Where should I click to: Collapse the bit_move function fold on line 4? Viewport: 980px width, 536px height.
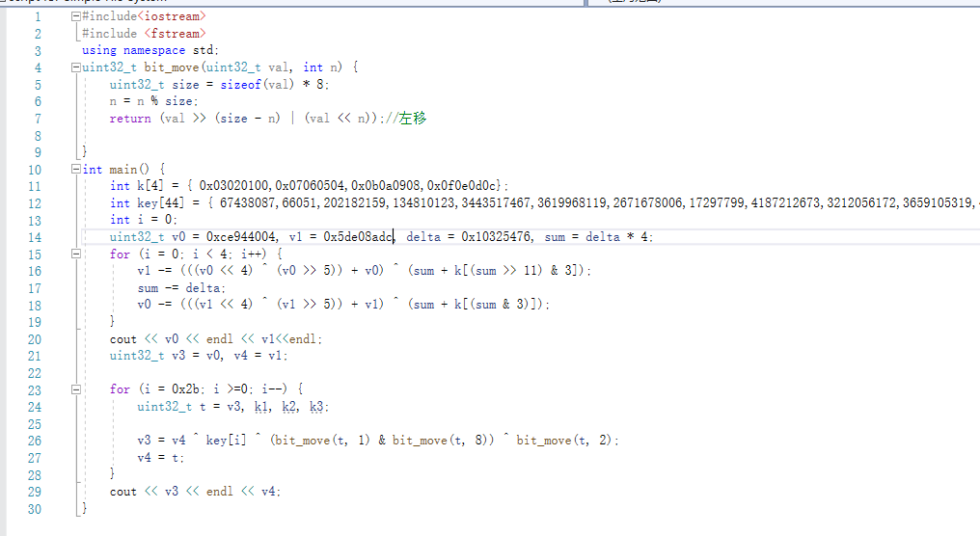[75, 67]
